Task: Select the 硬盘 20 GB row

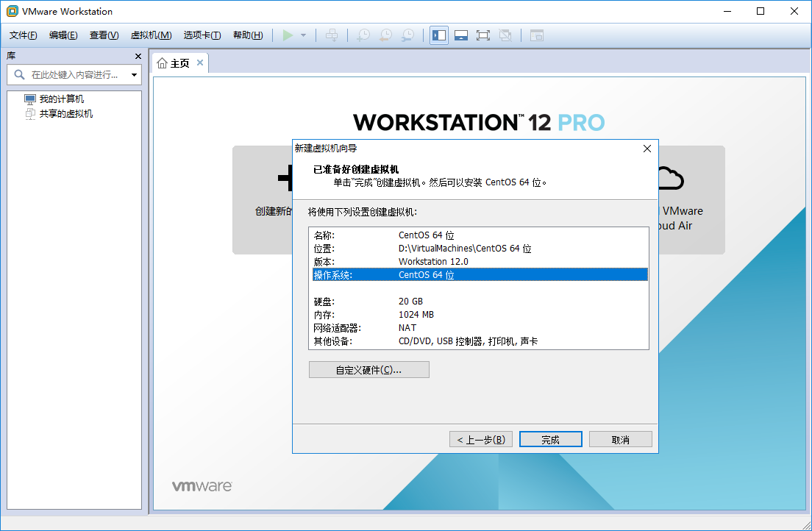Action: point(480,302)
